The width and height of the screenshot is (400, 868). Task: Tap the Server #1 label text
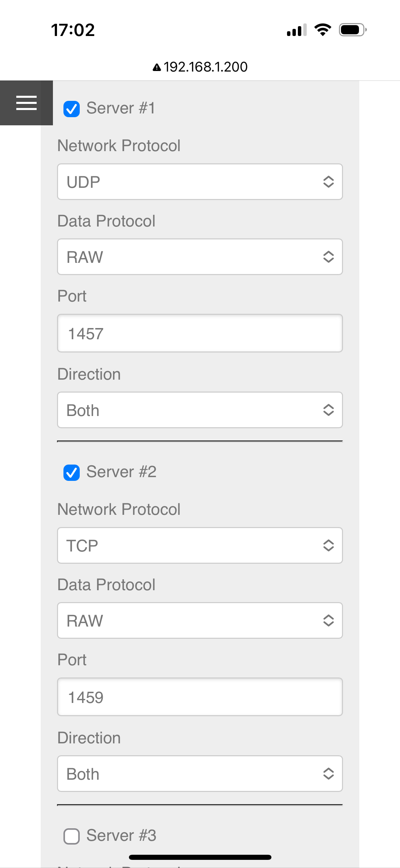click(x=121, y=108)
